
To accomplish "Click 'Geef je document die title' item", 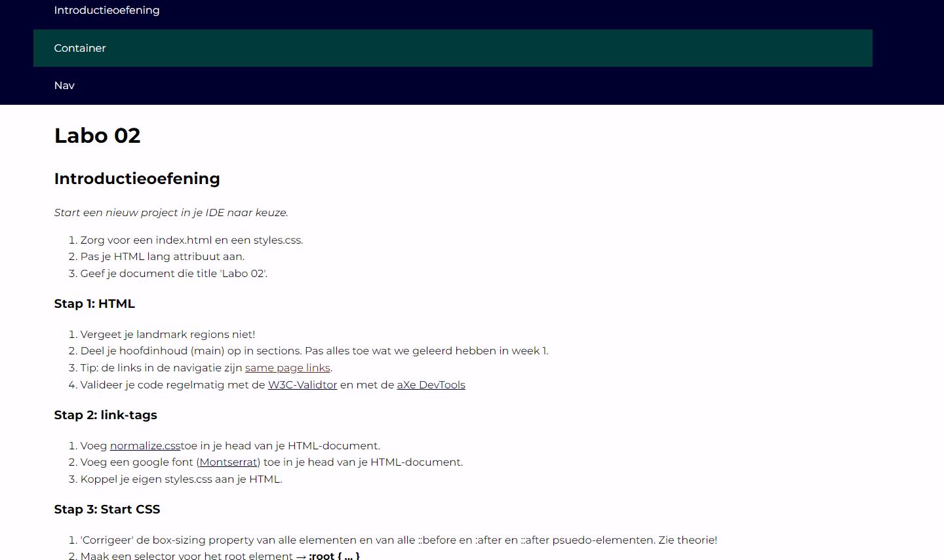I will pyautogui.click(x=174, y=274).
